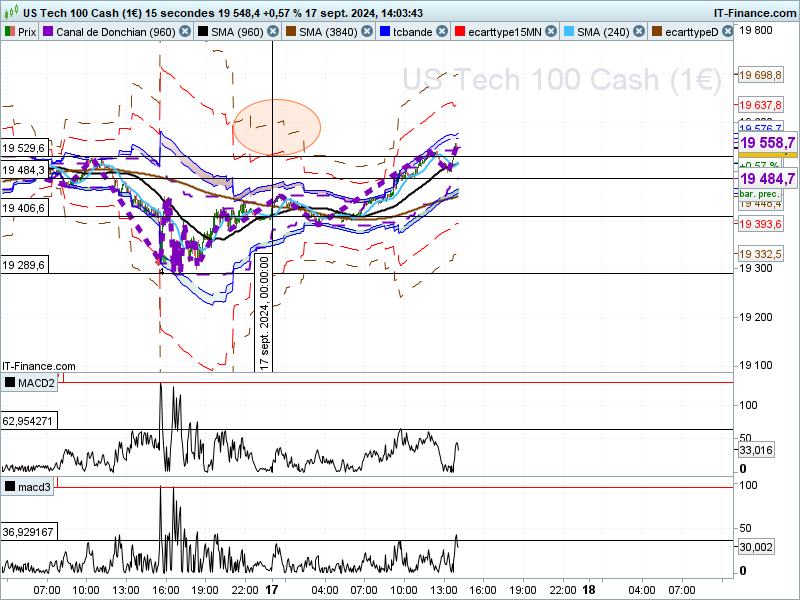Screen dimensions: 800x600
Task: Select the SMA (3840) legend label
Action: tap(328, 32)
